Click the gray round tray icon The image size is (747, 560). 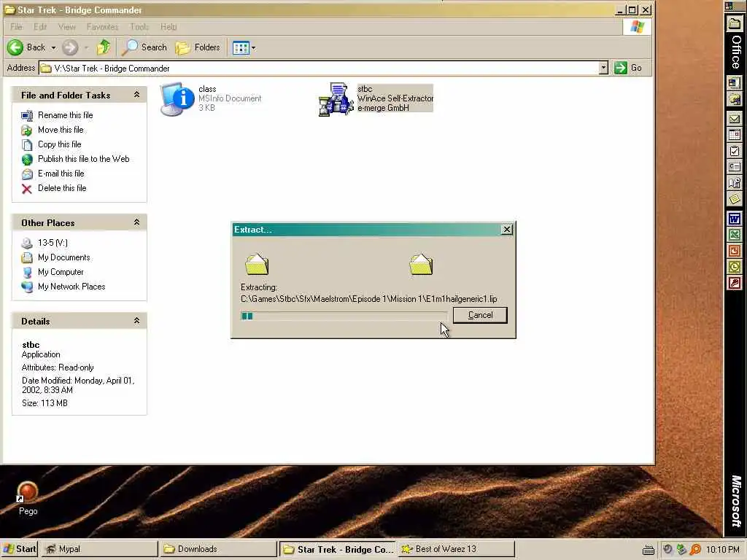click(667, 550)
